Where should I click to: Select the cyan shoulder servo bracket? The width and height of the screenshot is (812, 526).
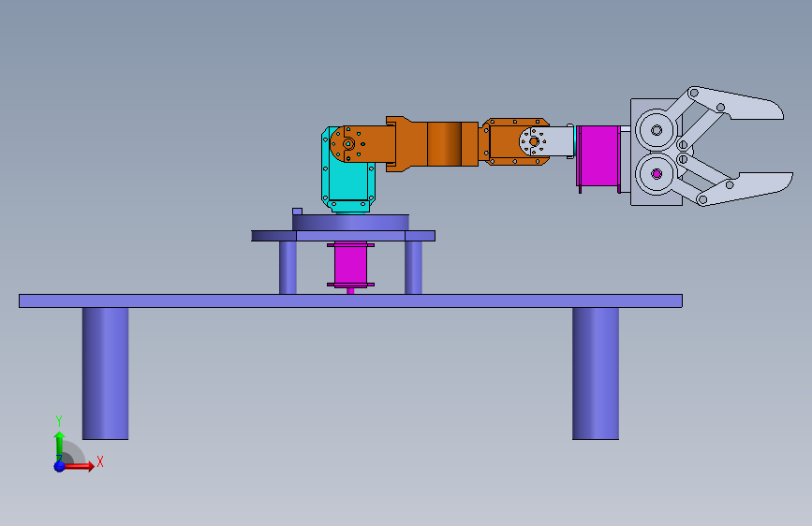click(348, 182)
